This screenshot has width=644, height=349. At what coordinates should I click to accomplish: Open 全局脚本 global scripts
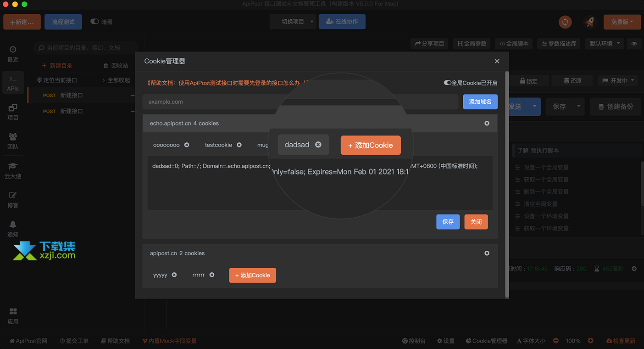514,44
